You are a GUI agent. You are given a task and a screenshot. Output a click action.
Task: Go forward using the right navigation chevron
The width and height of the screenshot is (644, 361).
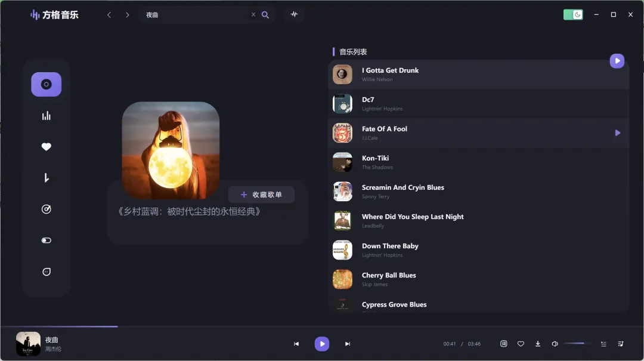tap(128, 14)
